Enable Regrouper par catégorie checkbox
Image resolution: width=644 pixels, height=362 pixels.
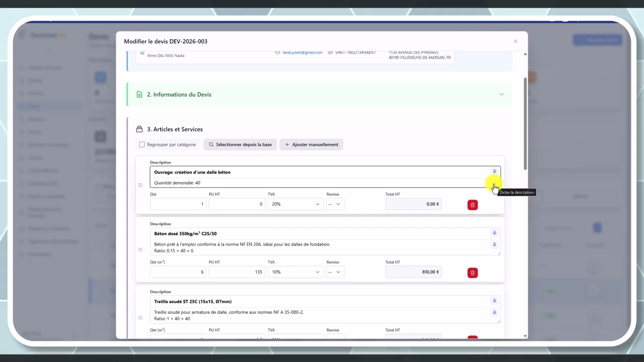pos(142,145)
